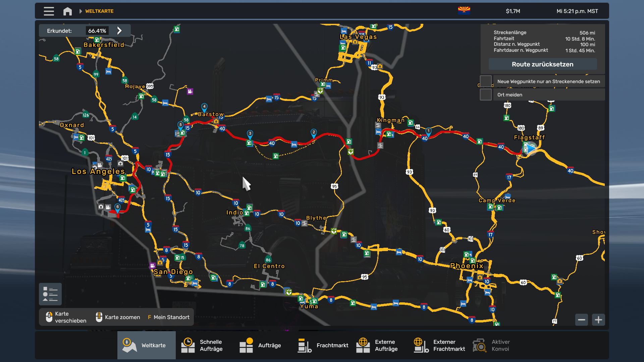Zoom in the map with plus button
This screenshot has height=362, width=644.
pos(598,320)
